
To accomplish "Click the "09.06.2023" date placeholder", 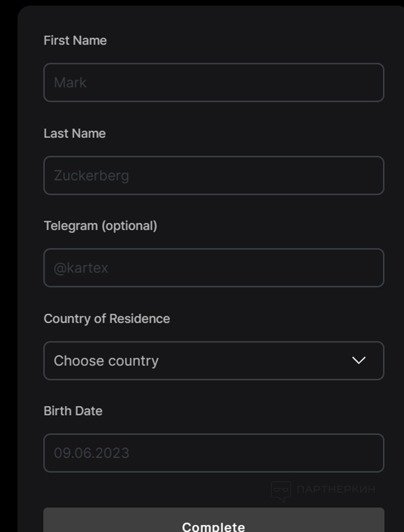I will click(x=92, y=453).
